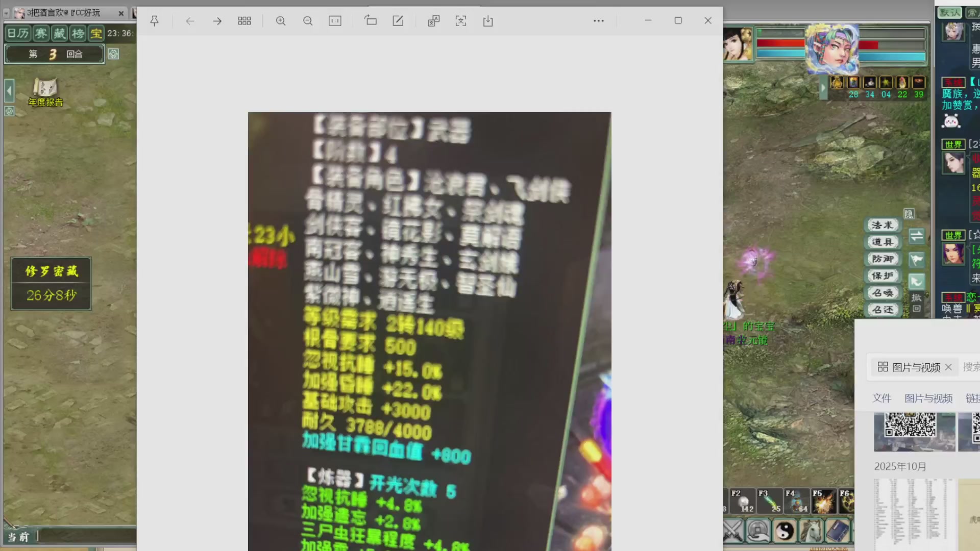The image size is (980, 551).
Task: Rotate the image using the rotate icon
Action: pyautogui.click(x=371, y=21)
